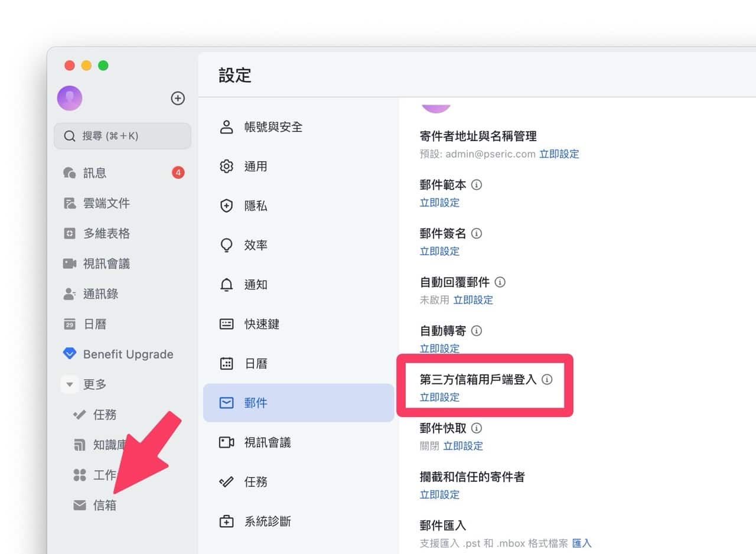Click the info icon next to 郵件簽名
756x554 pixels.
pyautogui.click(x=477, y=233)
